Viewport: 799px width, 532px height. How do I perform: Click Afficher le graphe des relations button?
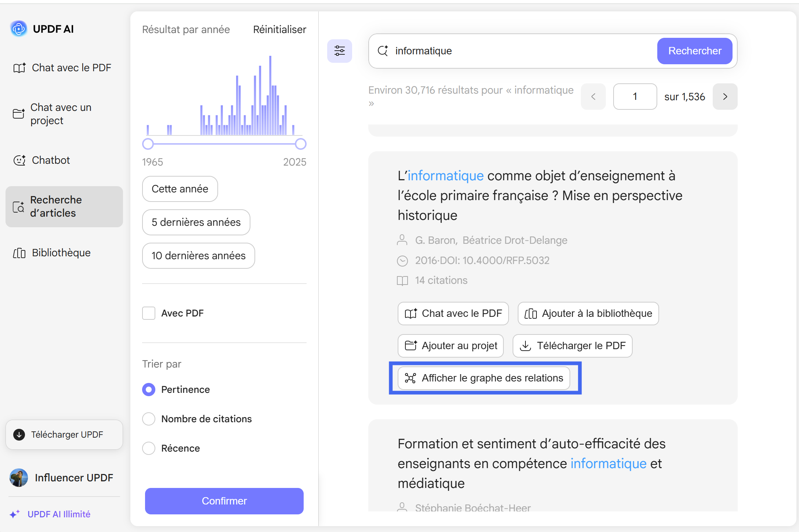[x=484, y=378]
